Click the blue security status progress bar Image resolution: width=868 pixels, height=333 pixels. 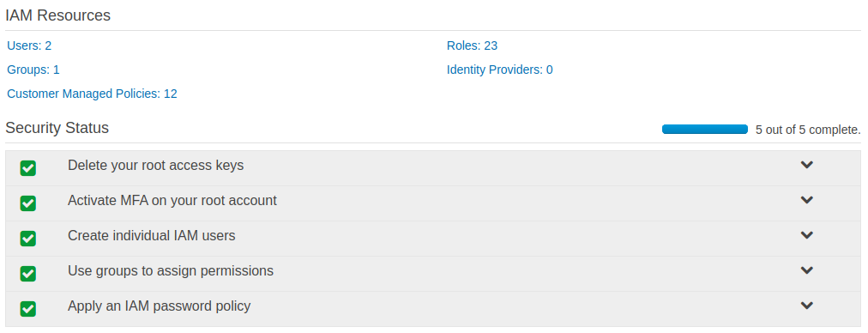(705, 129)
